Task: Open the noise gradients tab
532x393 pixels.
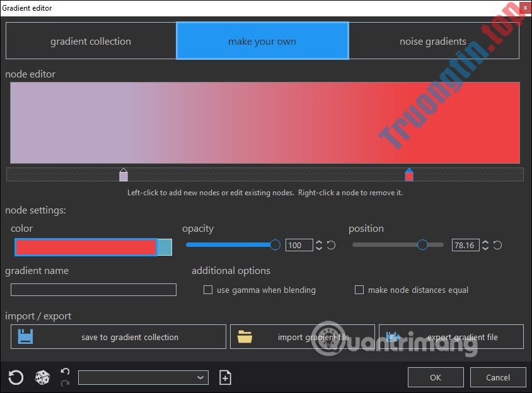Action: [432, 40]
